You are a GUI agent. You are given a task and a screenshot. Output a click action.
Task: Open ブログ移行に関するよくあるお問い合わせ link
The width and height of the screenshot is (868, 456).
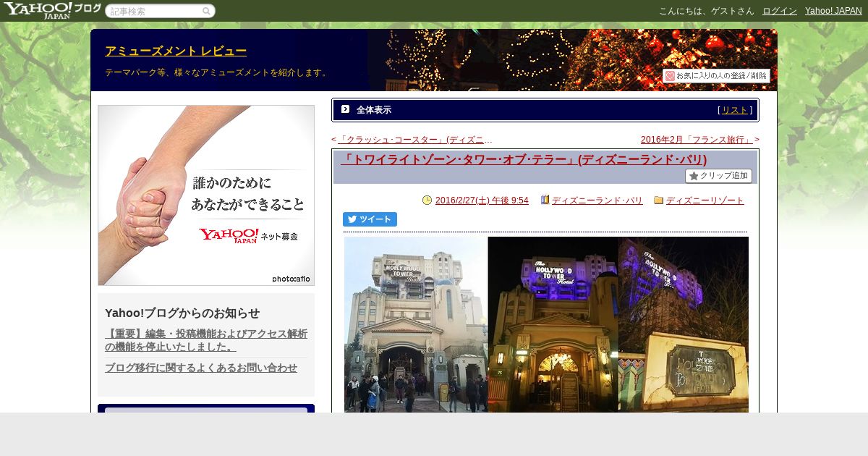(x=201, y=368)
